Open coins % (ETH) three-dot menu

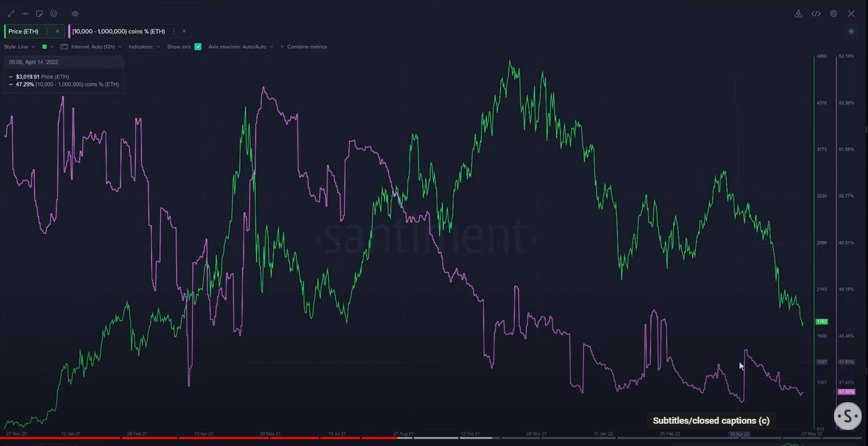coord(173,31)
